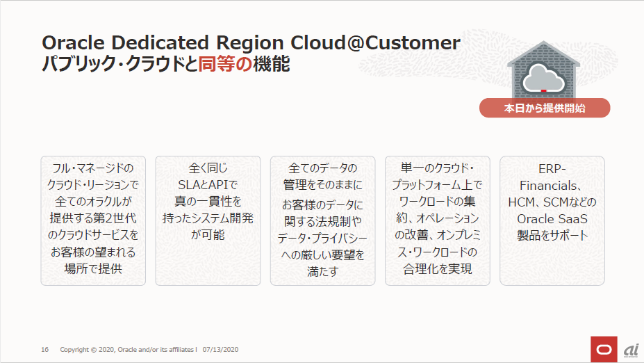Click the red text 同等の

pos(225,64)
